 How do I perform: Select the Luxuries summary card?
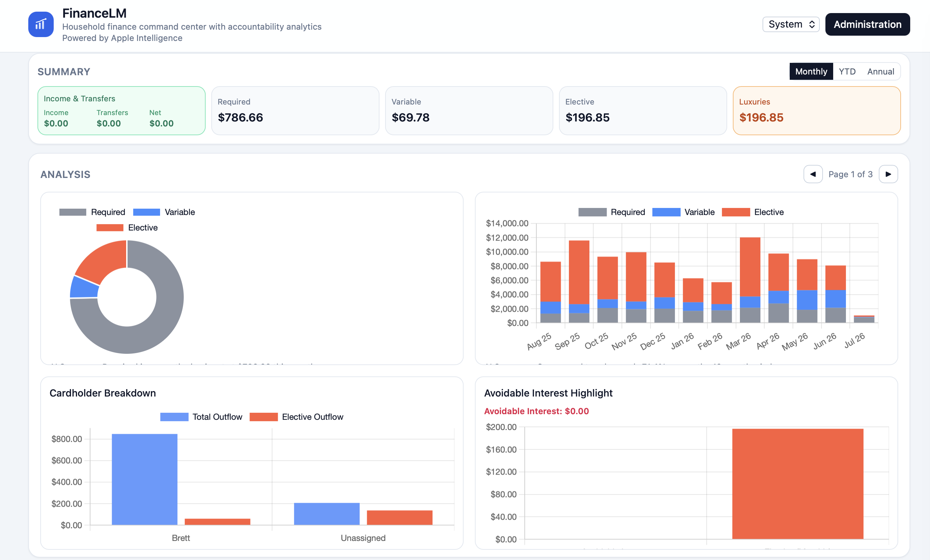point(817,111)
